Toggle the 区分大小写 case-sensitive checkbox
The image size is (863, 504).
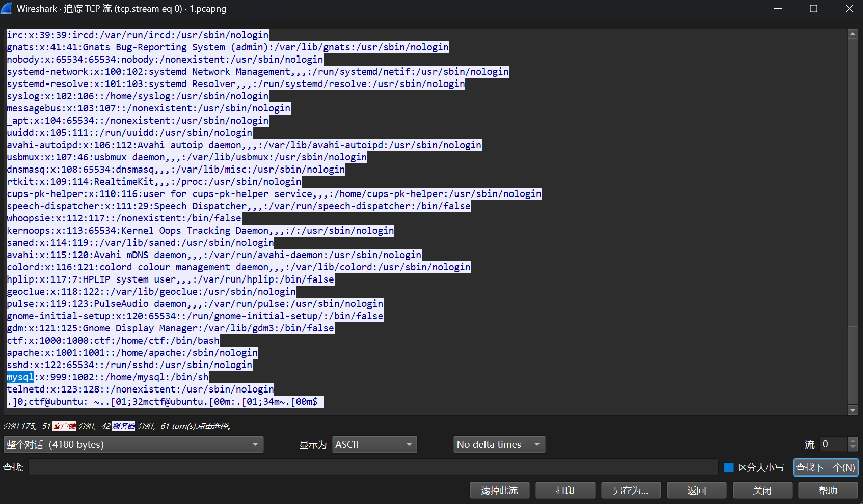click(729, 467)
